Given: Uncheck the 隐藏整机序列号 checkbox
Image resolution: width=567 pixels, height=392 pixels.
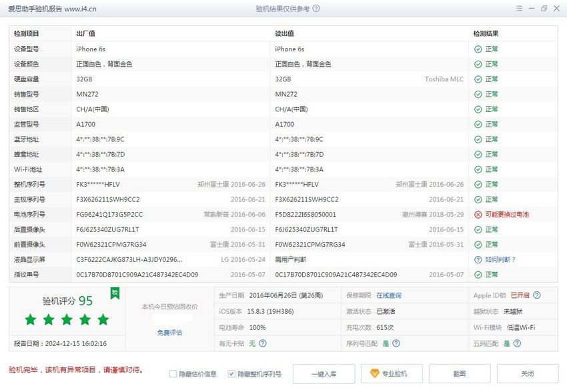Looking at the screenshot, I should 231,374.
